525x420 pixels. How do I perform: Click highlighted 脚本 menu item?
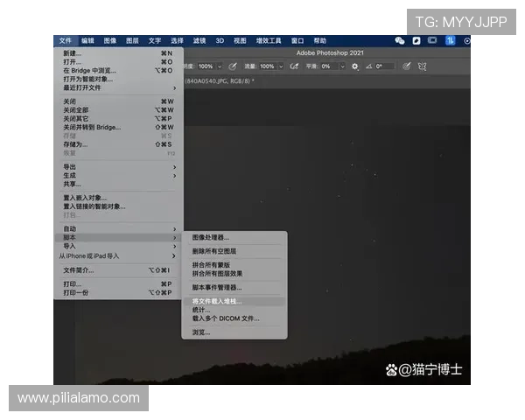pos(118,237)
